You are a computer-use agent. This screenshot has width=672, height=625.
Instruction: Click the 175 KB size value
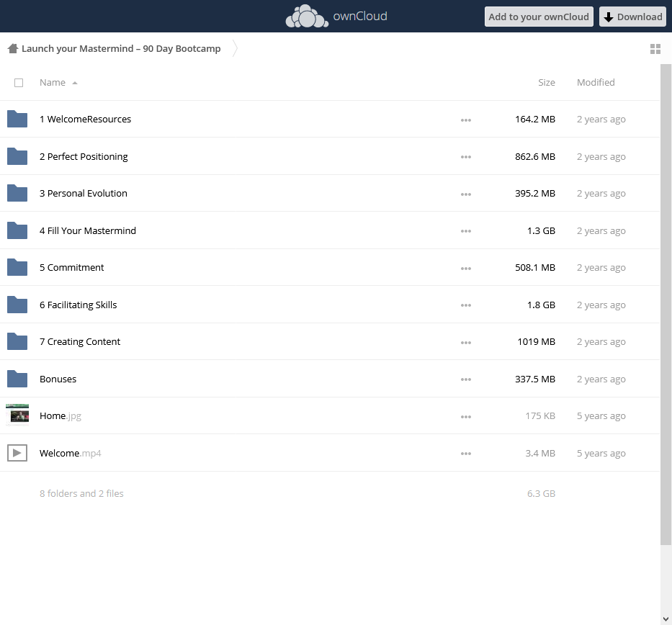tap(540, 415)
